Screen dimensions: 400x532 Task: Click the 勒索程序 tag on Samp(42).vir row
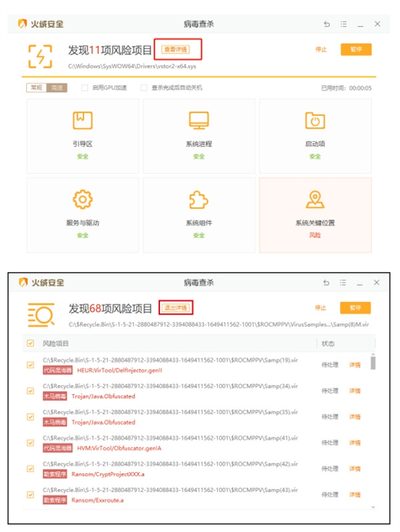(x=55, y=474)
